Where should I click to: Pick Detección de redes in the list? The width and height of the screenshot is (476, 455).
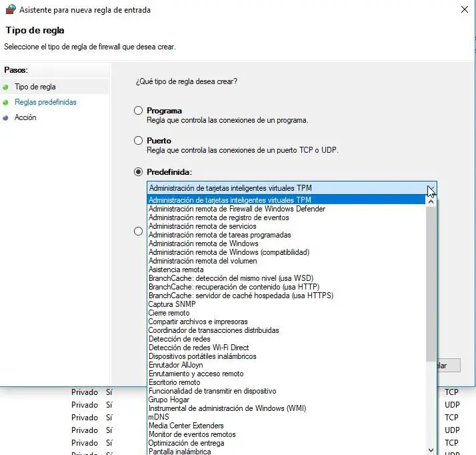[179, 339]
